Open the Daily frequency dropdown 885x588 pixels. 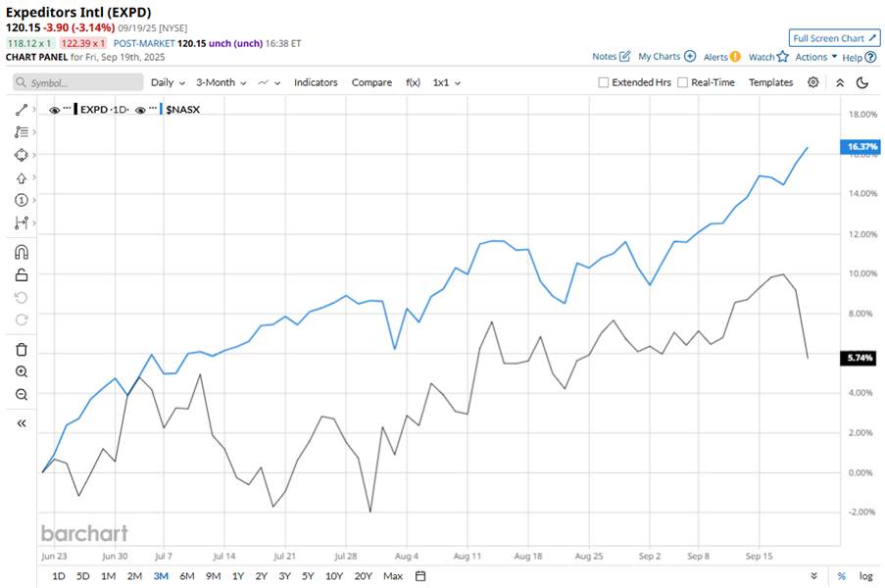click(x=167, y=83)
